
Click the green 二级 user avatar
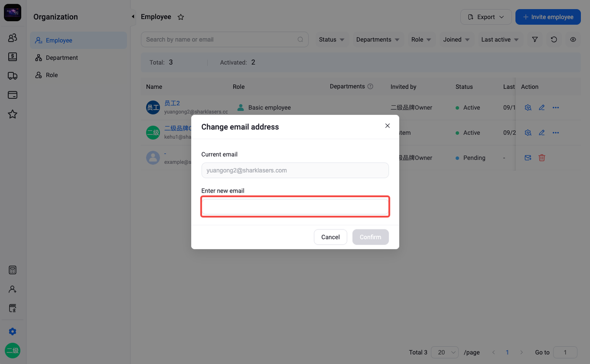pos(12,351)
